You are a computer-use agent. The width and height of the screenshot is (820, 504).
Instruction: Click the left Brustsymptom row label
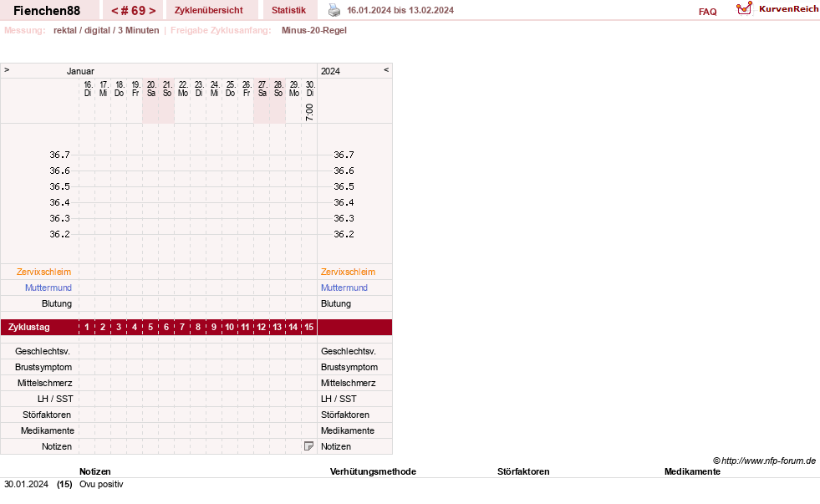[x=43, y=367]
